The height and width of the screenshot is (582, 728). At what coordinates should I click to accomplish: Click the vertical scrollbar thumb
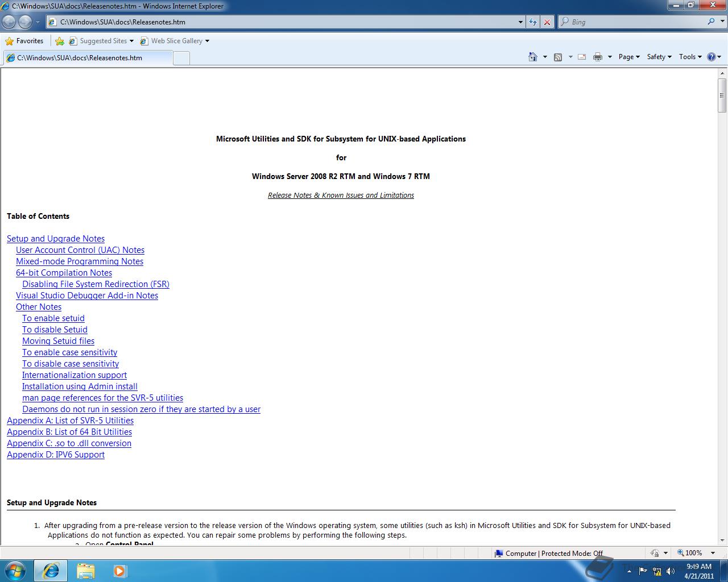pos(722,95)
